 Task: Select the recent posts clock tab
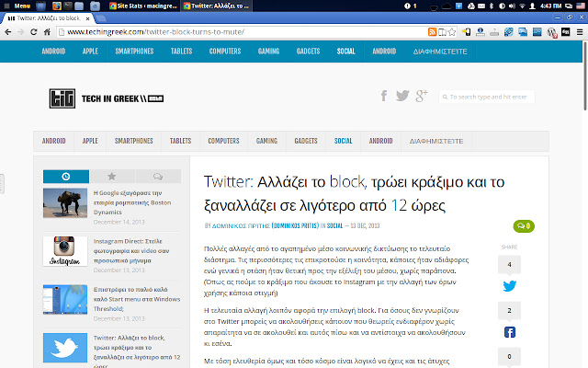tap(66, 176)
